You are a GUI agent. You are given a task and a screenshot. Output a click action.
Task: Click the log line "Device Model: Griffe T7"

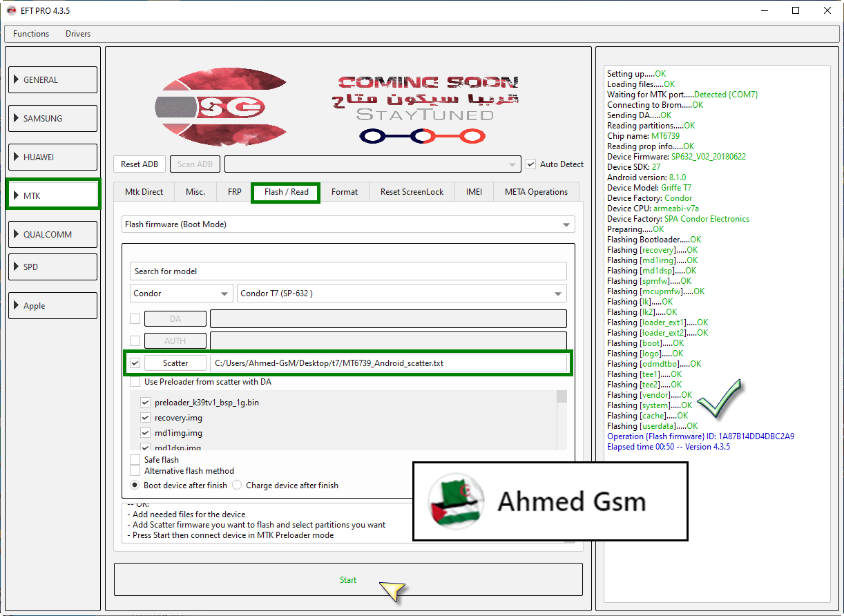coord(649,188)
